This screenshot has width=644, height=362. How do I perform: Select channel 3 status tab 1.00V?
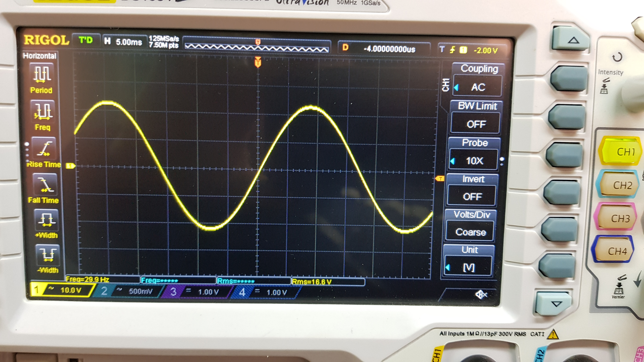[196, 292]
